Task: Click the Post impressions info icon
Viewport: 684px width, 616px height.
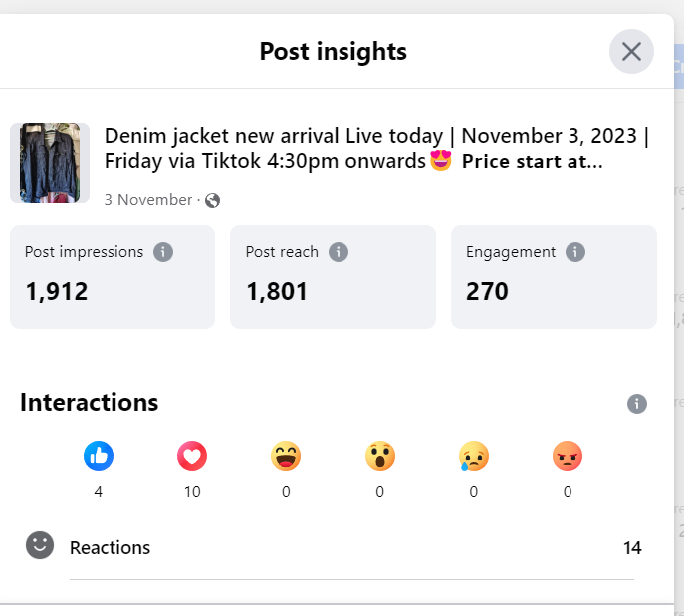Action: pos(163,252)
